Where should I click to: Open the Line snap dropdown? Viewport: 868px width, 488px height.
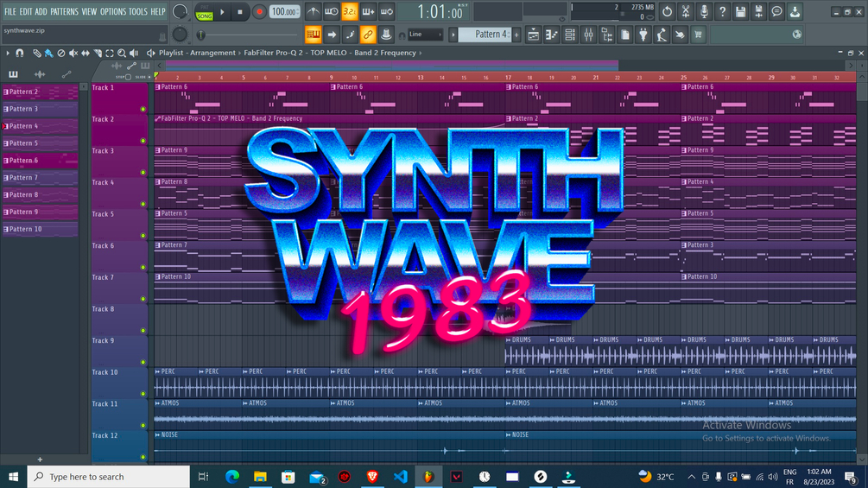coord(425,35)
